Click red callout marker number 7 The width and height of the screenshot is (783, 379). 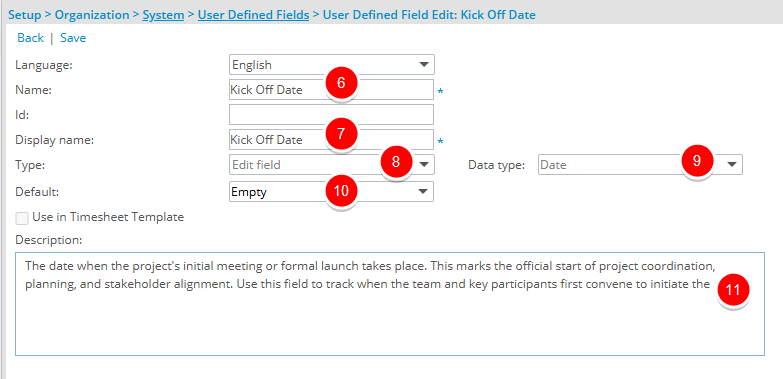pos(341,135)
